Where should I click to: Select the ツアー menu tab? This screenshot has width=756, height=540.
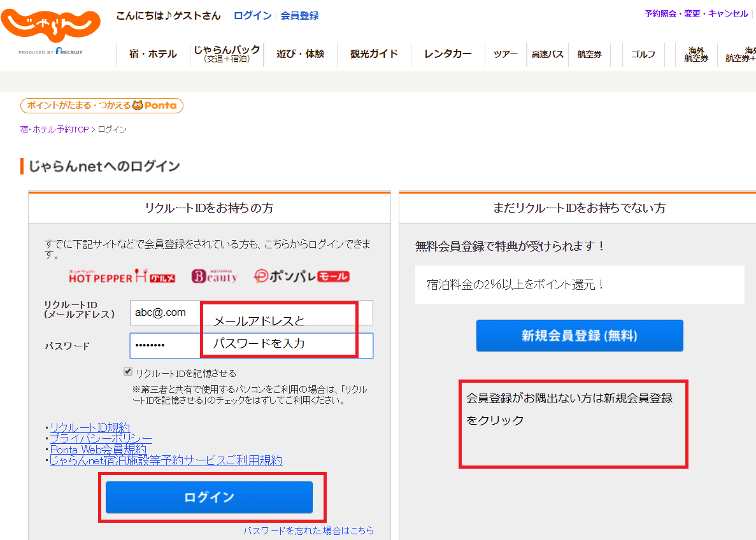(x=505, y=54)
